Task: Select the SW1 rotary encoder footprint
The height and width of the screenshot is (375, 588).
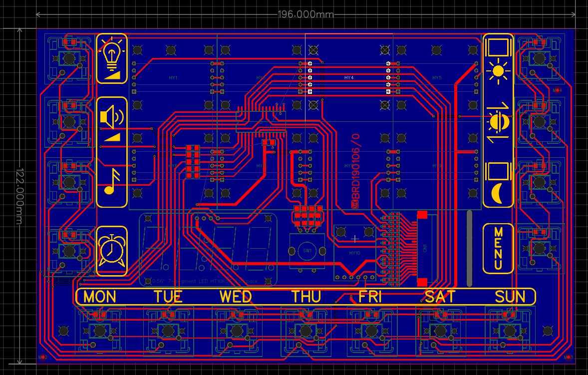Action: point(307,251)
